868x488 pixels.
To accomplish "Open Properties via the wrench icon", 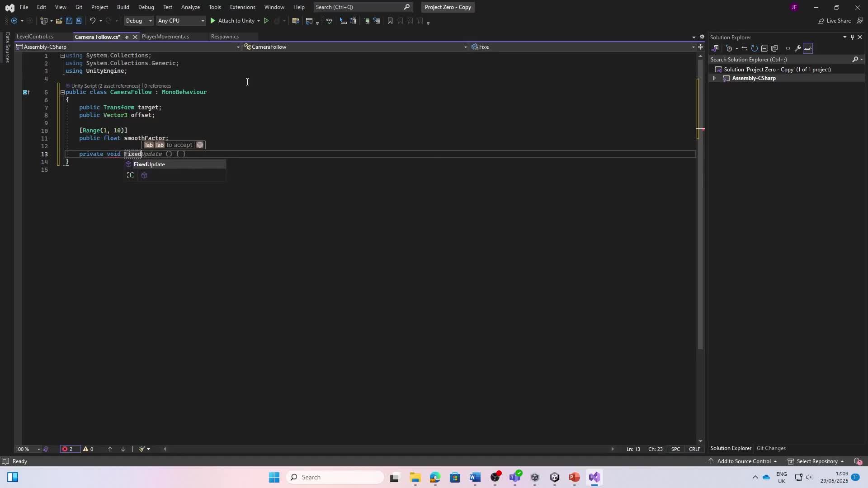I will 798,48.
